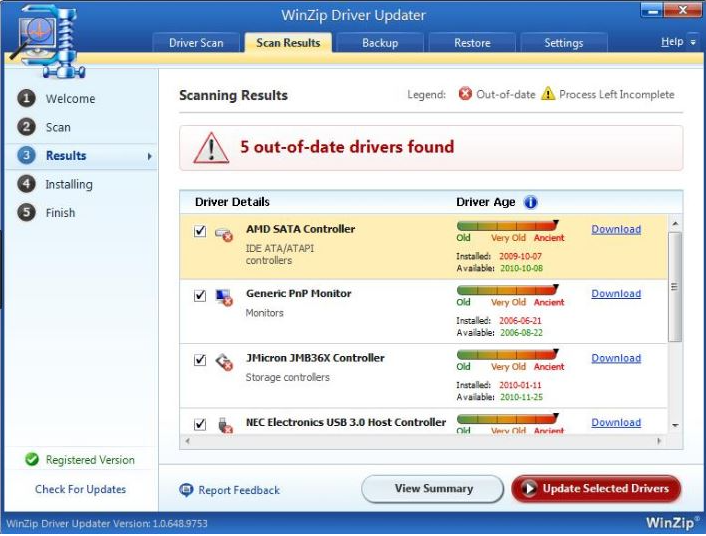Viewport: 706px width, 536px height.
Task: Uncheck the AMD SATA Controller checkbox
Action: 200,231
